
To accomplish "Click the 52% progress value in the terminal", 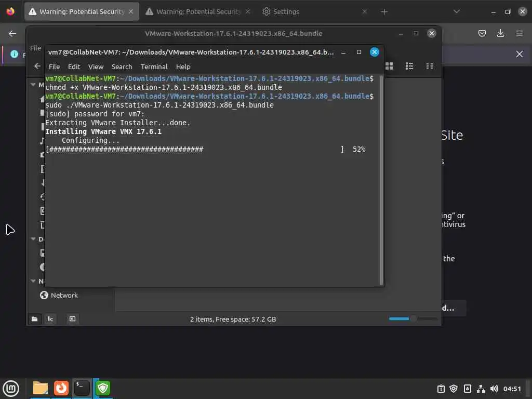I will coord(359,149).
